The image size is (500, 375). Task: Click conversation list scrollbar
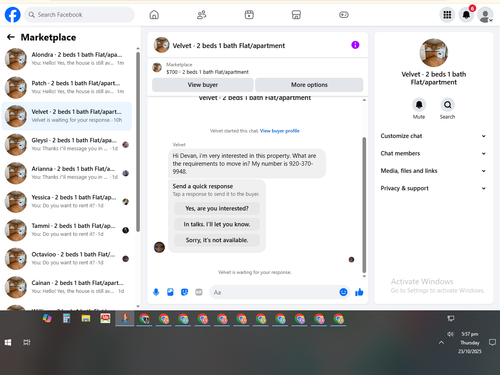click(x=138, y=142)
